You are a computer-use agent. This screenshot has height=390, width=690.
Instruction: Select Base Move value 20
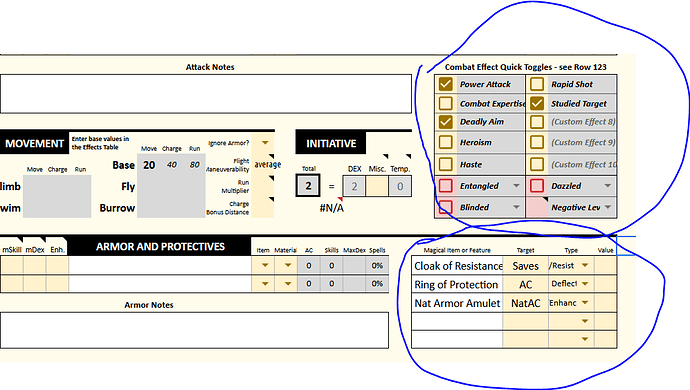coord(149,165)
